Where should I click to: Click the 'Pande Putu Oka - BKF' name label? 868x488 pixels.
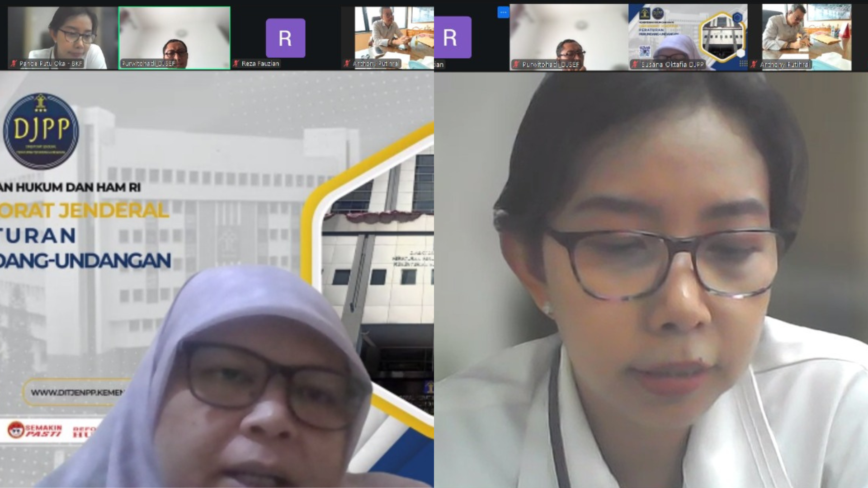[51, 64]
